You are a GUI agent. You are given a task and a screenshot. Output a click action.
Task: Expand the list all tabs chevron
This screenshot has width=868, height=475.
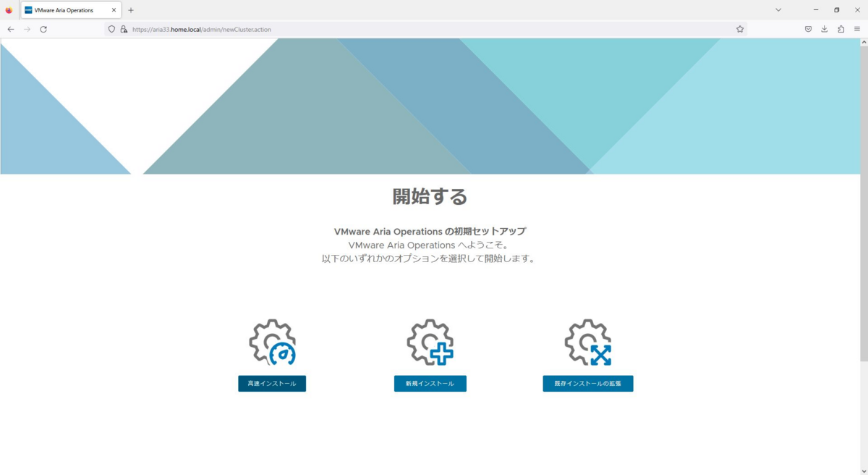point(778,10)
